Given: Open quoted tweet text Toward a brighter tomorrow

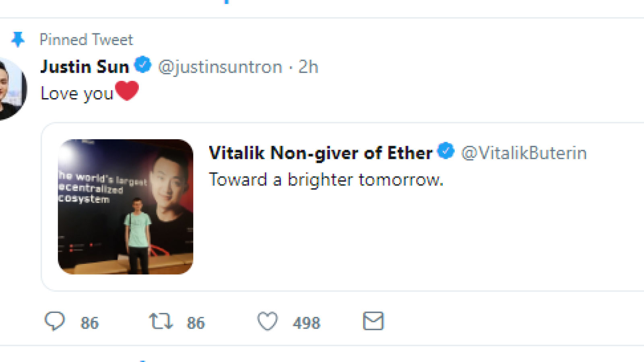Looking at the screenshot, I should [x=326, y=179].
